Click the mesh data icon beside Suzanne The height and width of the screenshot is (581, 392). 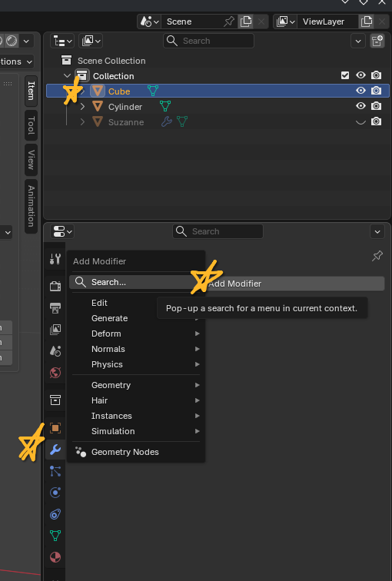[x=182, y=121]
